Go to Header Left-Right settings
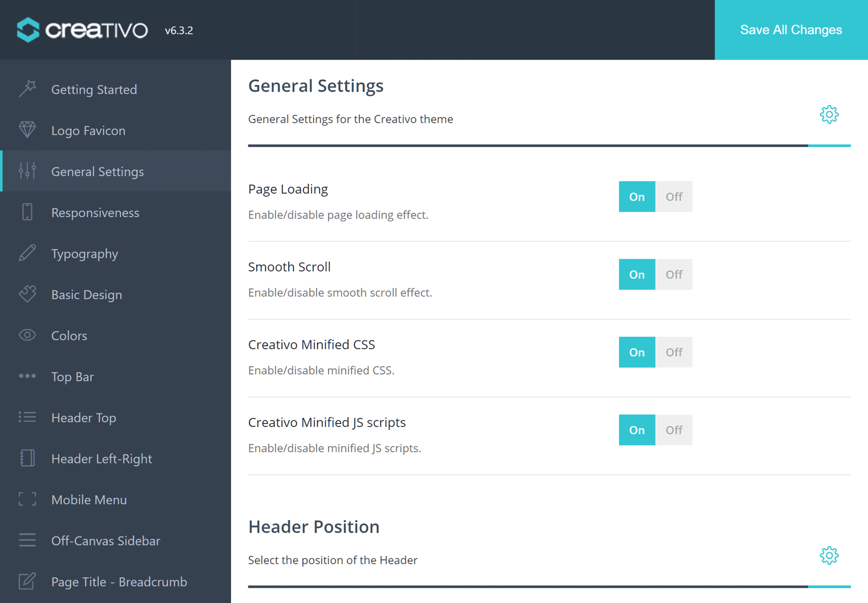The height and width of the screenshot is (603, 868). pyautogui.click(x=101, y=459)
